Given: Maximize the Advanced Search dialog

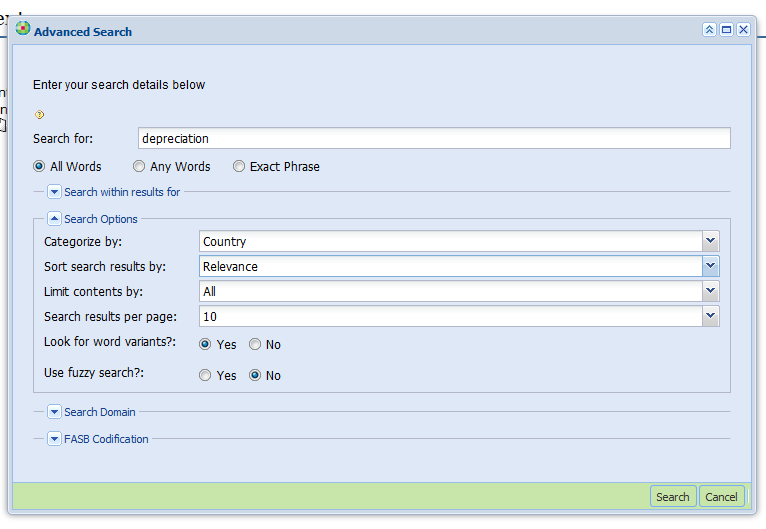Looking at the screenshot, I should click(x=726, y=30).
